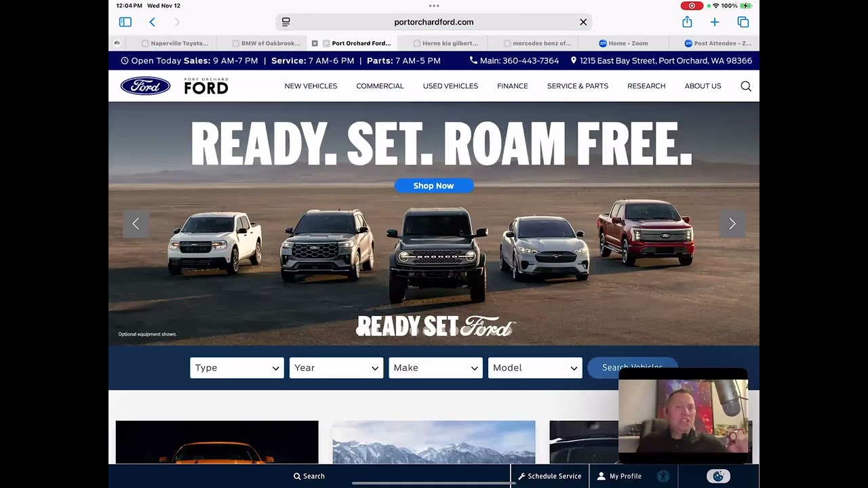Call the Main 360-443-7364 phone link
868x488 pixels.
(514, 60)
